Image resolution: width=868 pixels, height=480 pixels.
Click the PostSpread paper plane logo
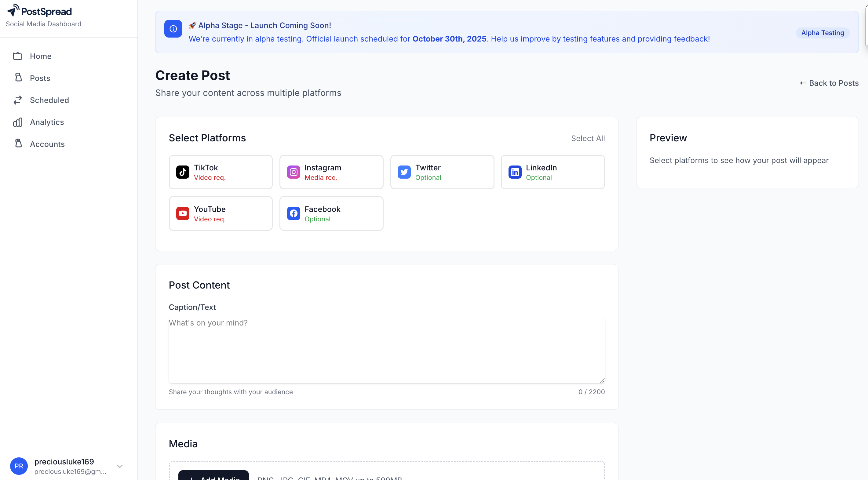pos(13,10)
